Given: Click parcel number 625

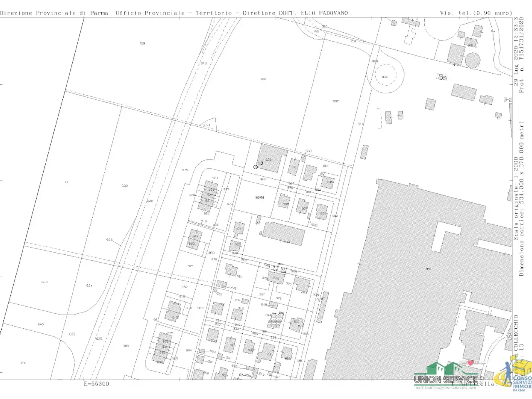Looking at the screenshot, I should [99, 339].
